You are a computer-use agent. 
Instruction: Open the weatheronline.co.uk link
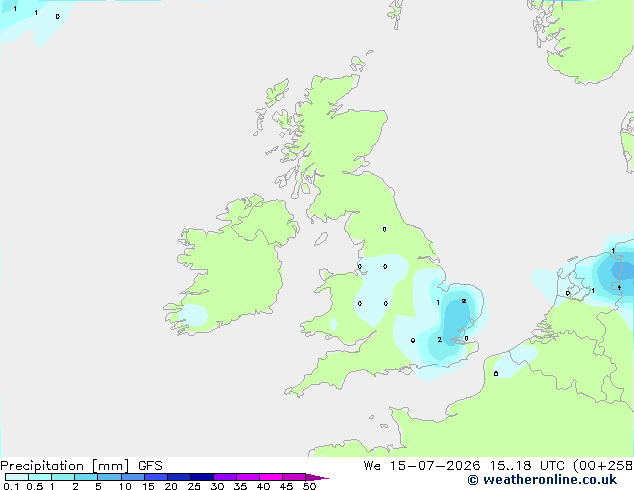click(542, 480)
